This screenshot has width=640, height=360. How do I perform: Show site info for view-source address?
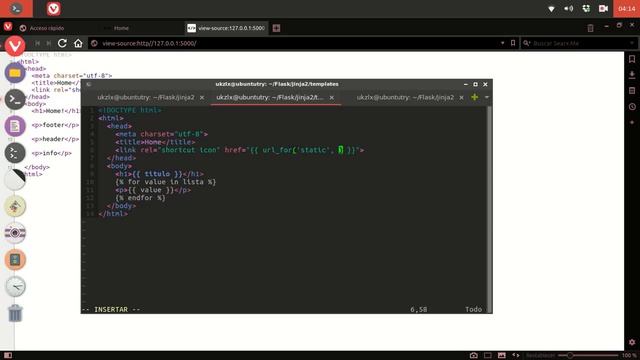coord(94,43)
